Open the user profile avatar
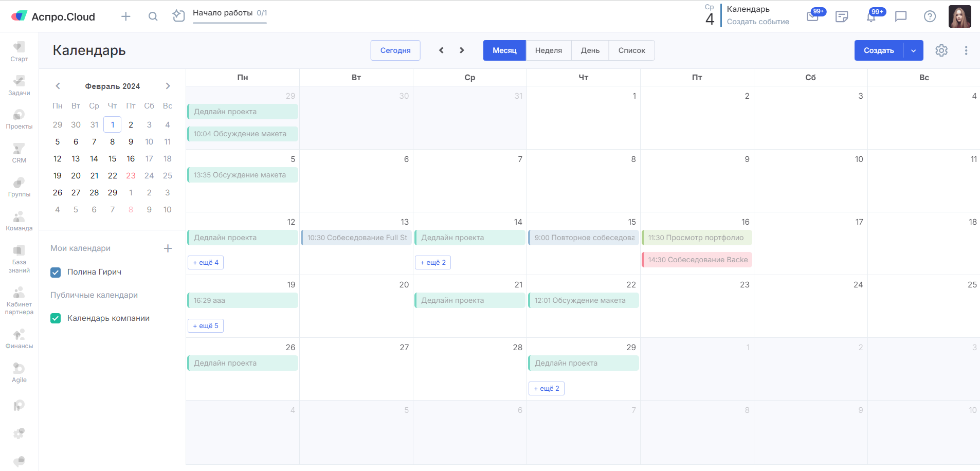 tap(959, 16)
